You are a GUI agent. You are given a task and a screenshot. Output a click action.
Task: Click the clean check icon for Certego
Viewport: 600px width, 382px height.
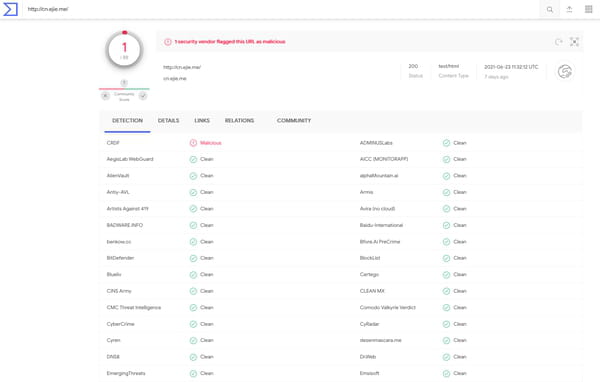(x=446, y=274)
